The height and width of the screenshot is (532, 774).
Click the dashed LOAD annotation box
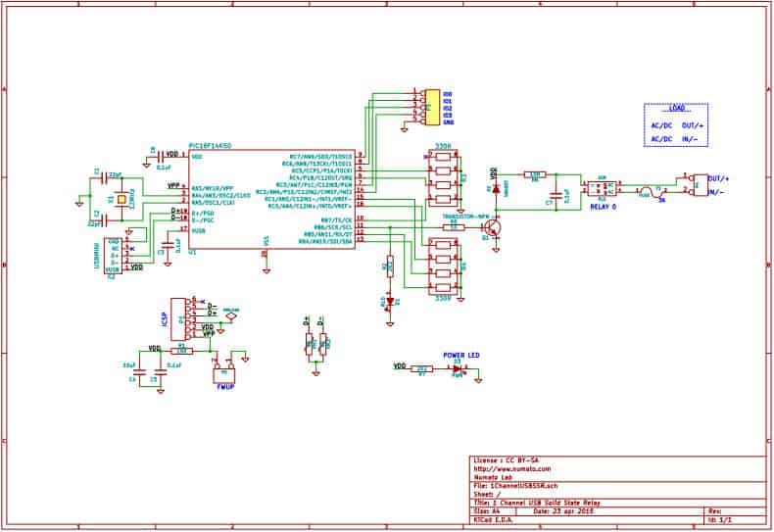point(676,125)
